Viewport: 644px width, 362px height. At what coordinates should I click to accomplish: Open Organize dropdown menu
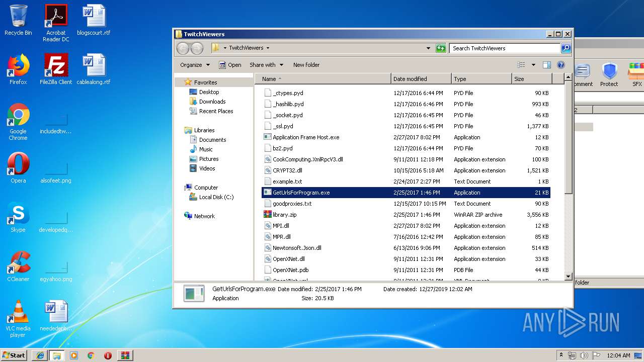point(195,65)
